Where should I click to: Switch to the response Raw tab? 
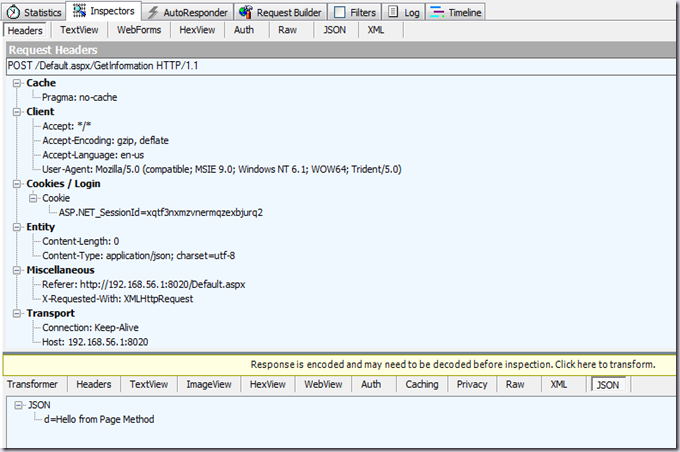[515, 384]
